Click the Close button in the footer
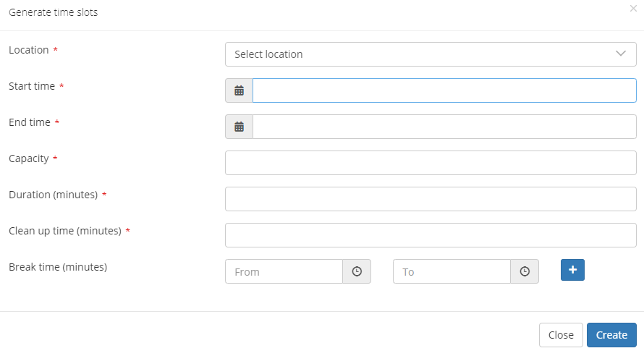 point(561,335)
